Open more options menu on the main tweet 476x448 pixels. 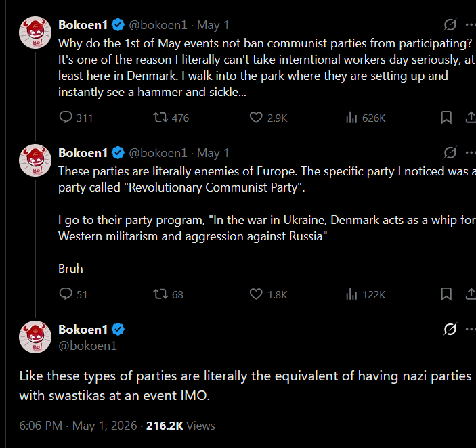[471, 330]
